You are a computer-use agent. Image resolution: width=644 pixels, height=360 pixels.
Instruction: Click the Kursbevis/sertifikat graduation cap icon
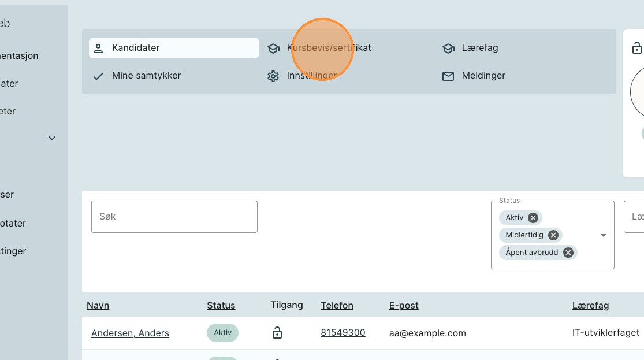point(273,48)
